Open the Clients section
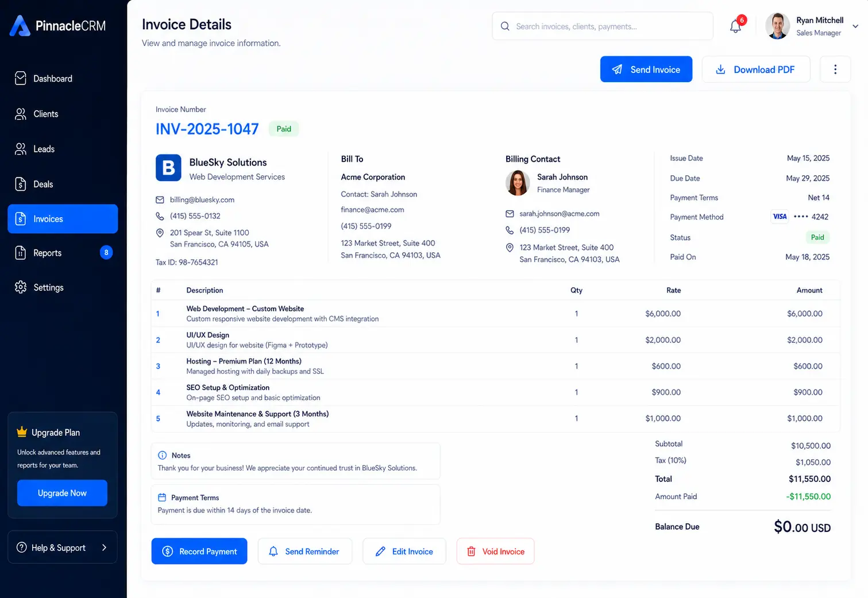Screen dimensions: 868x598 click(63, 114)
